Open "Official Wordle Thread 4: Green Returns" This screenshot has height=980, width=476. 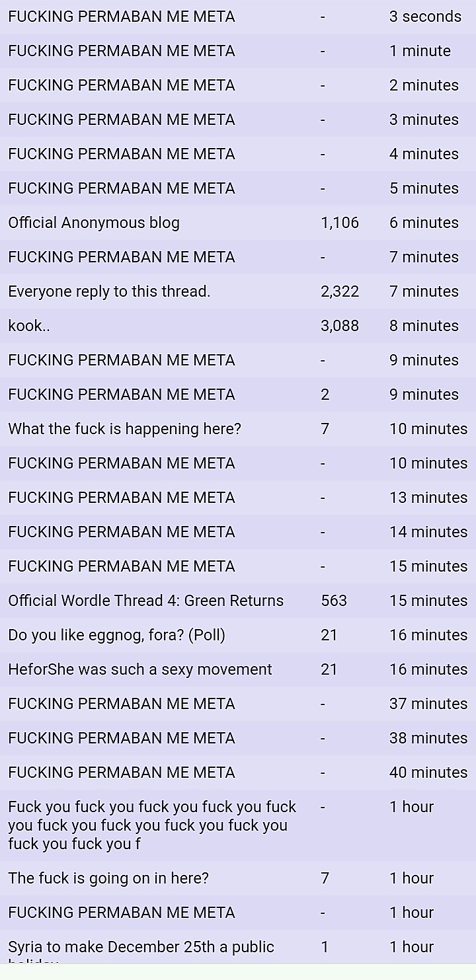(145, 601)
